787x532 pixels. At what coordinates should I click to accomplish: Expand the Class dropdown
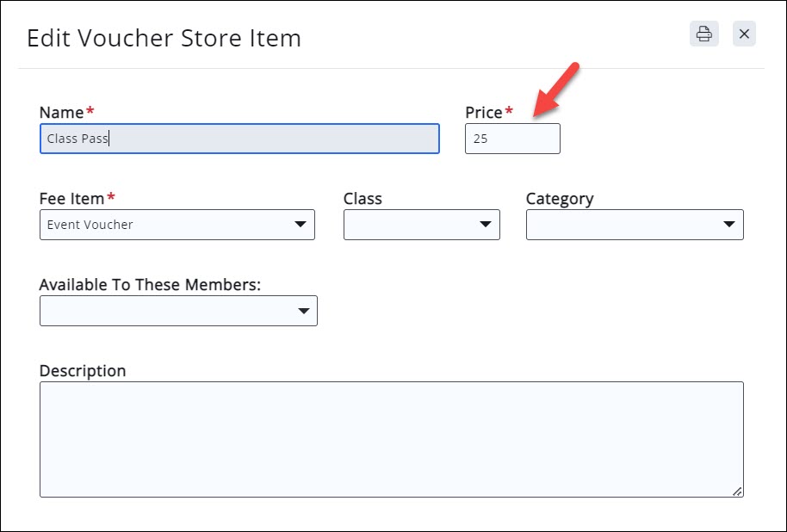(x=421, y=225)
